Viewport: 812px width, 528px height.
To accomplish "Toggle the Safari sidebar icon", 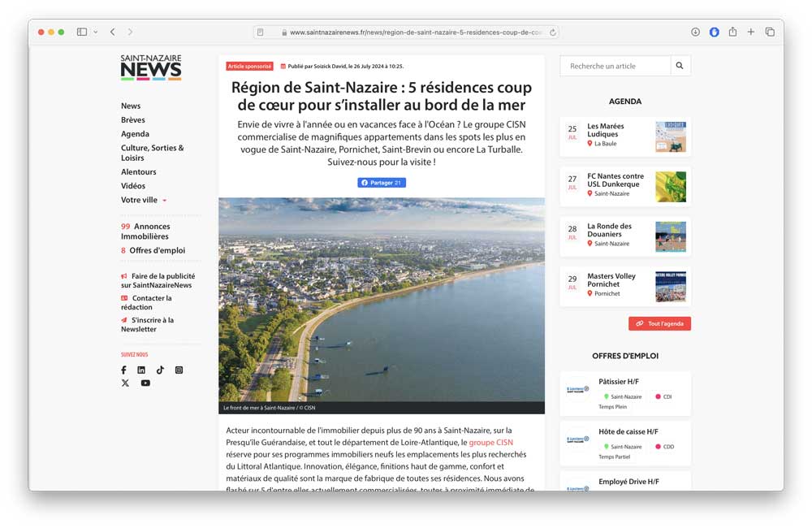I will [x=81, y=31].
